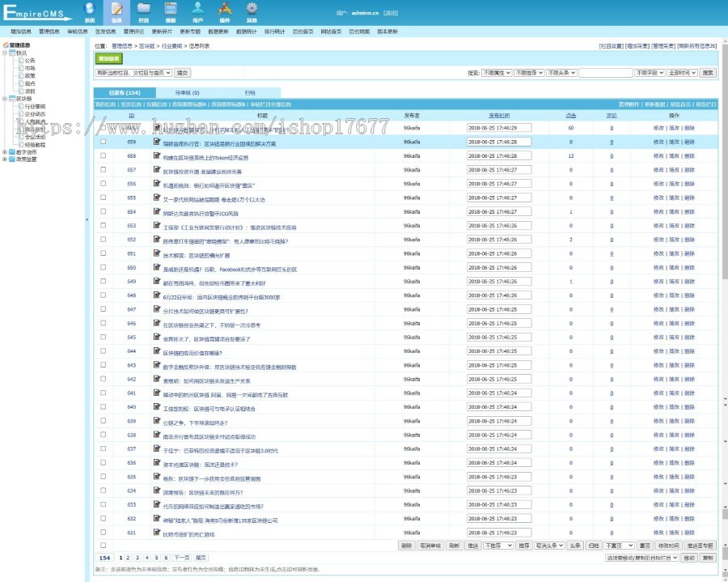Open 管理评论 in the top menu bar
Screen dimensions: 728x582
pyautogui.click(x=133, y=32)
